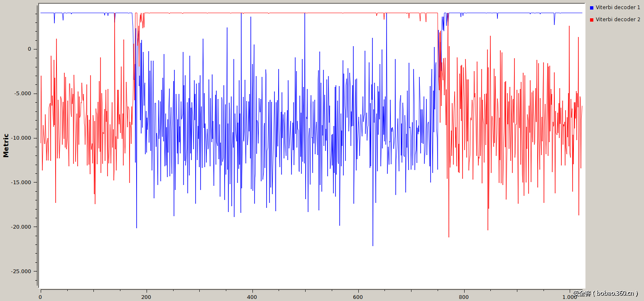Click the "-20.000" tick label
The image size is (644, 301).
click(x=22, y=227)
